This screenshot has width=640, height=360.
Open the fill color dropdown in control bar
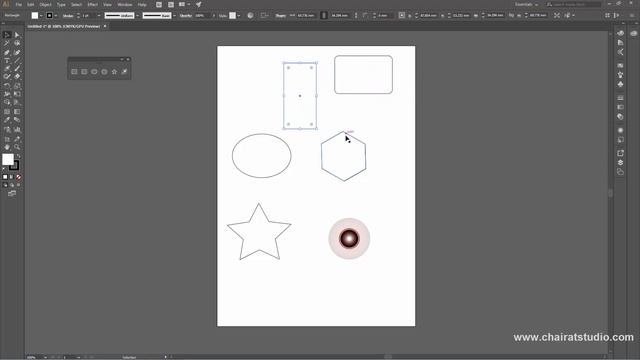pos(41,16)
